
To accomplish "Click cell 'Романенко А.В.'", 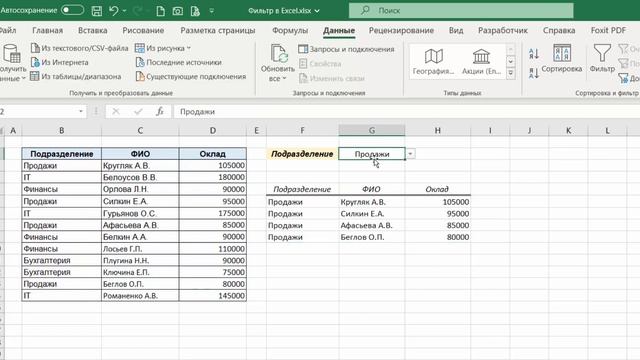I will point(140,296).
